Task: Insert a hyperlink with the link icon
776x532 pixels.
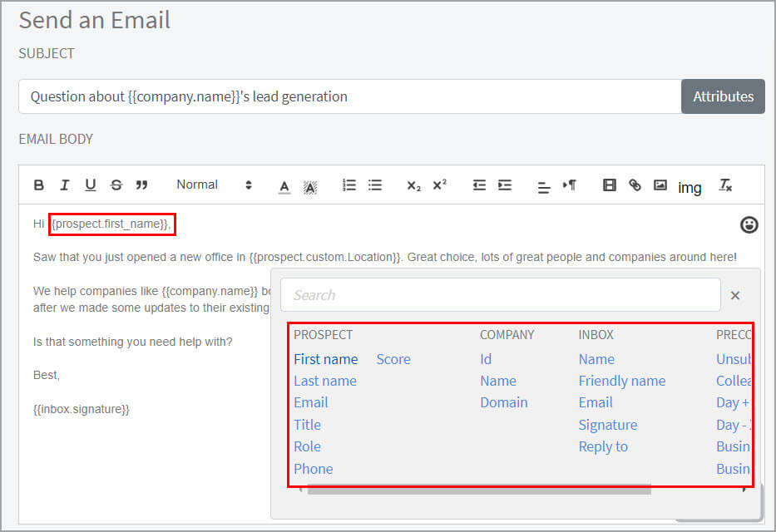Action: pyautogui.click(x=635, y=185)
